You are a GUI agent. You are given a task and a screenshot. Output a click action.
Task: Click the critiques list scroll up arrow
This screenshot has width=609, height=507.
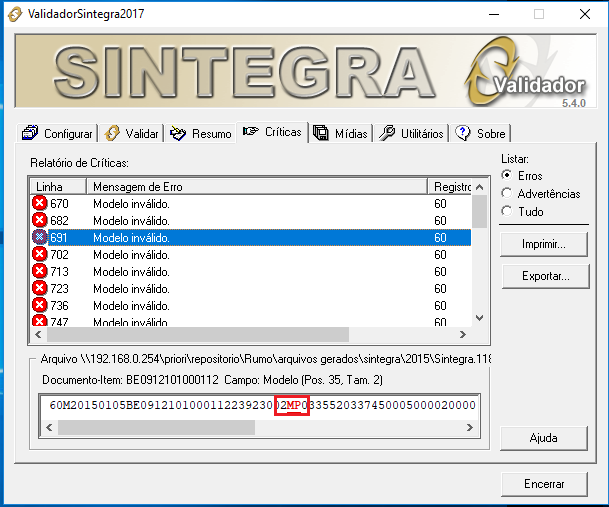pyautogui.click(x=480, y=187)
